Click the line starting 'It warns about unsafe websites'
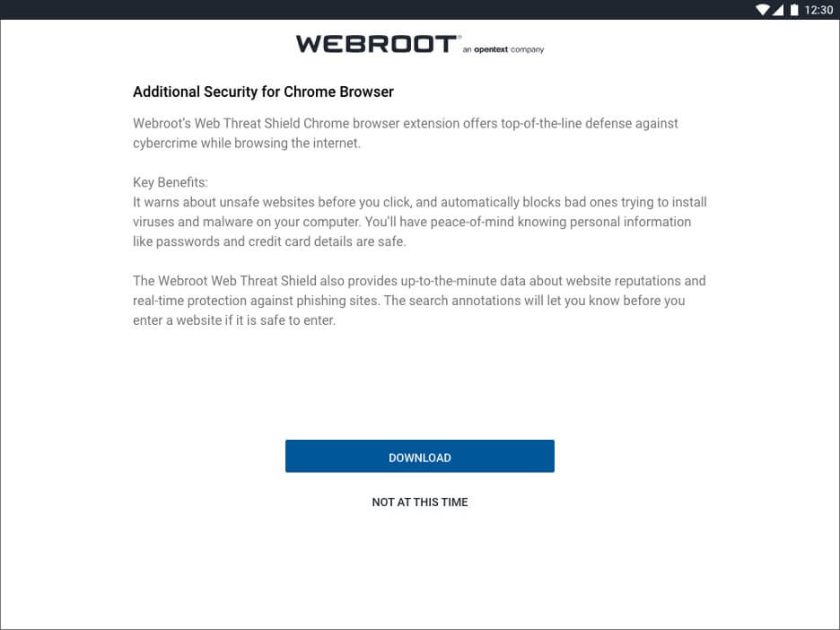Viewport: 840px width, 630px height. (420, 202)
